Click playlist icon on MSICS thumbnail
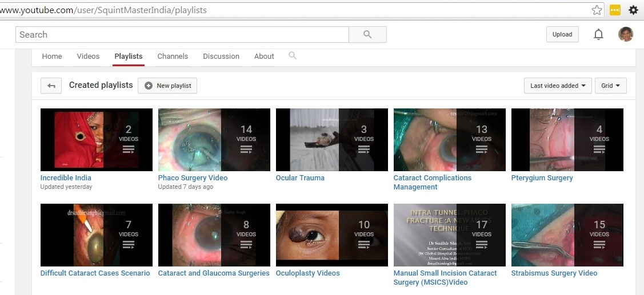This screenshot has width=644, height=295. click(x=481, y=245)
